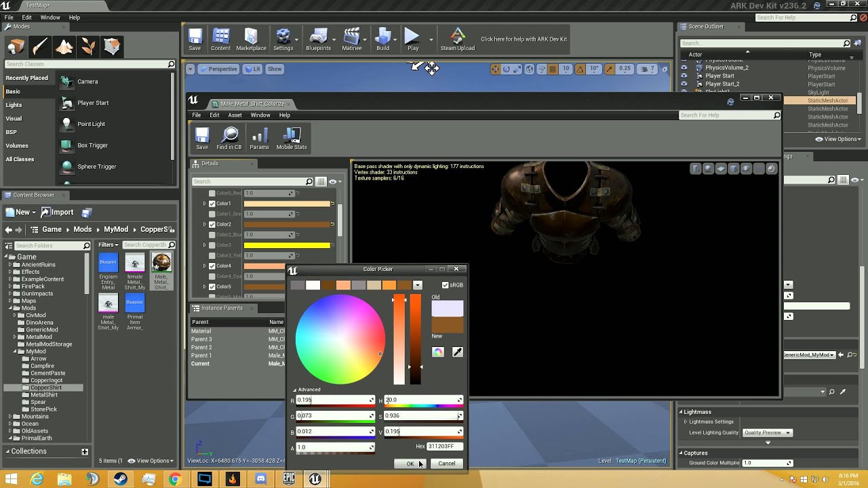The width and height of the screenshot is (868, 488).
Task: Toggle visibility eye for PhysicsVolume_2
Action: (684, 68)
